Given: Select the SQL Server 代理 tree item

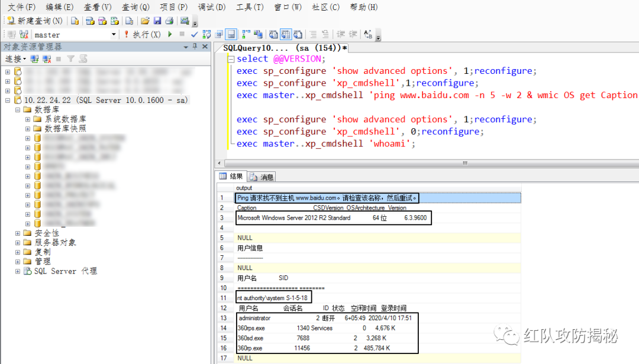Looking at the screenshot, I should (x=65, y=271).
